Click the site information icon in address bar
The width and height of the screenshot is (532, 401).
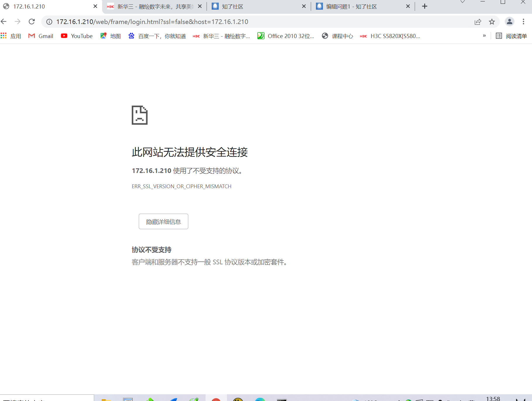[x=49, y=22]
